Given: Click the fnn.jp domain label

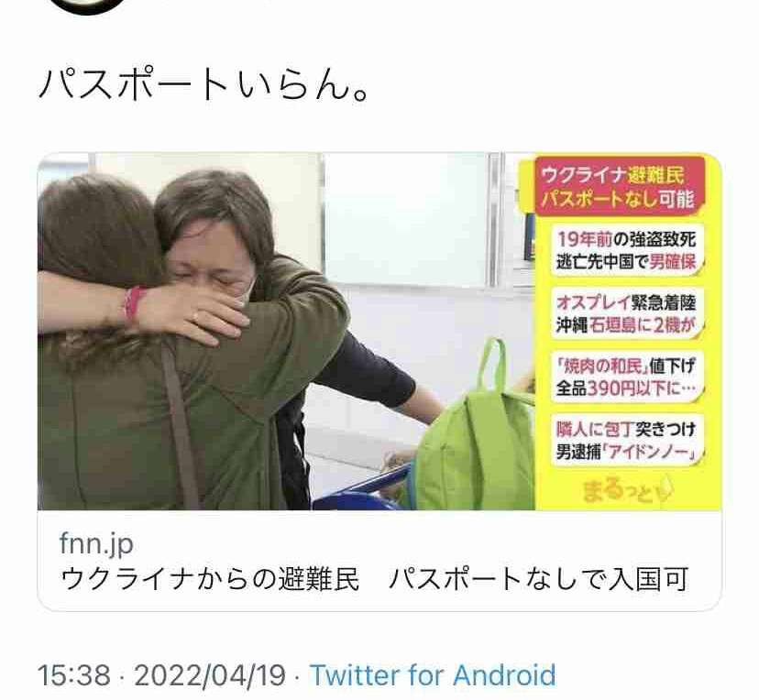Looking at the screenshot, I should coord(96,543).
